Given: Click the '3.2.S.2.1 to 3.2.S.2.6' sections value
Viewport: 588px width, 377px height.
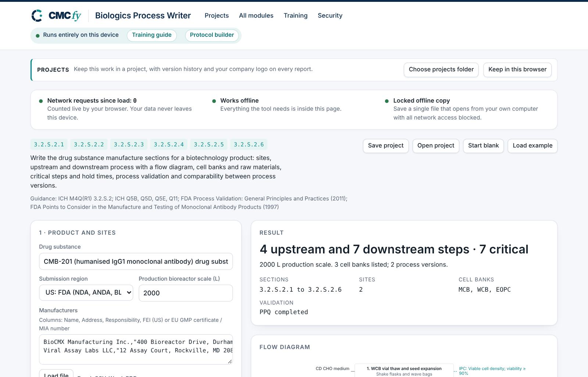Looking at the screenshot, I should pyautogui.click(x=301, y=289).
